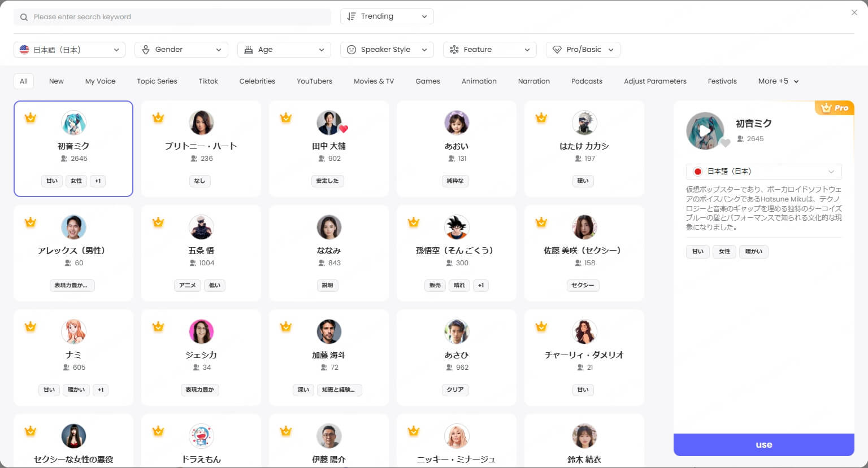The width and height of the screenshot is (868, 468).
Task: Select the ジェシカ voice avatar
Action: [201, 331]
